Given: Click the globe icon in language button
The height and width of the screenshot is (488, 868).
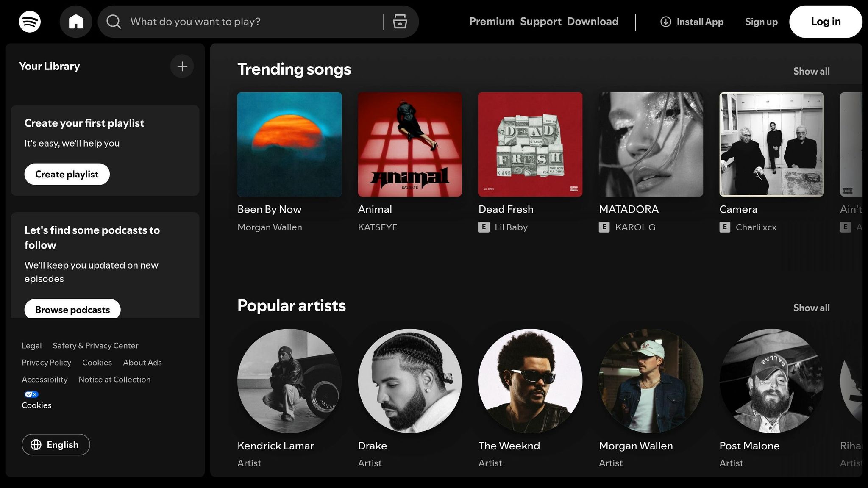Looking at the screenshot, I should coord(36,445).
